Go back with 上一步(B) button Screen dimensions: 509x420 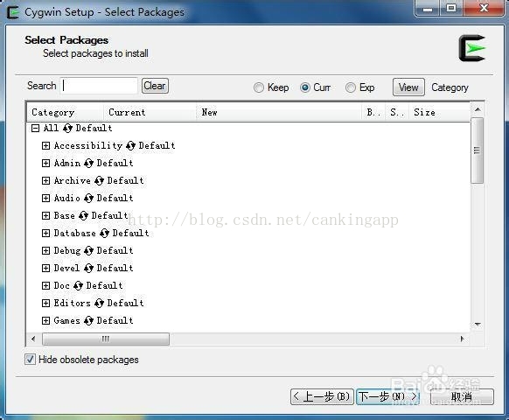(x=322, y=396)
